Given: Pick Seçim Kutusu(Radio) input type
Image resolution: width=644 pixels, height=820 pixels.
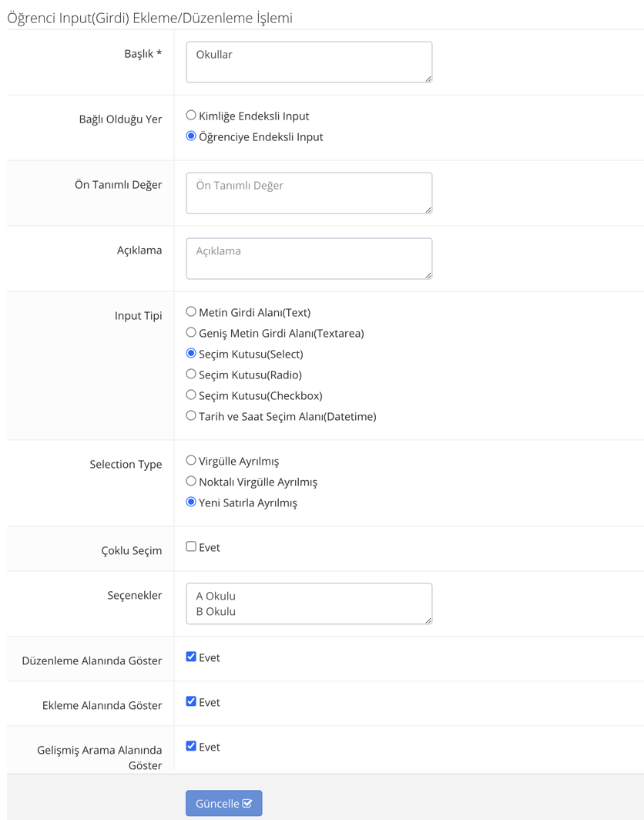Looking at the screenshot, I should (x=191, y=375).
